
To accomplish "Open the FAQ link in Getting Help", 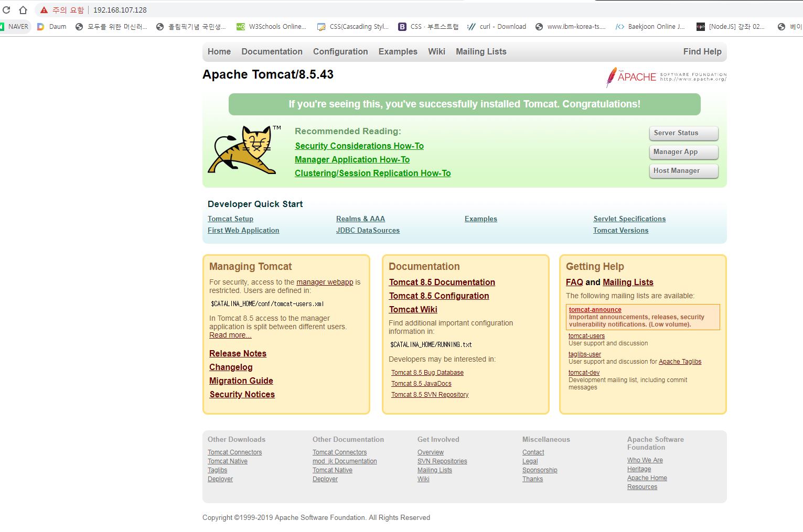I will click(574, 282).
